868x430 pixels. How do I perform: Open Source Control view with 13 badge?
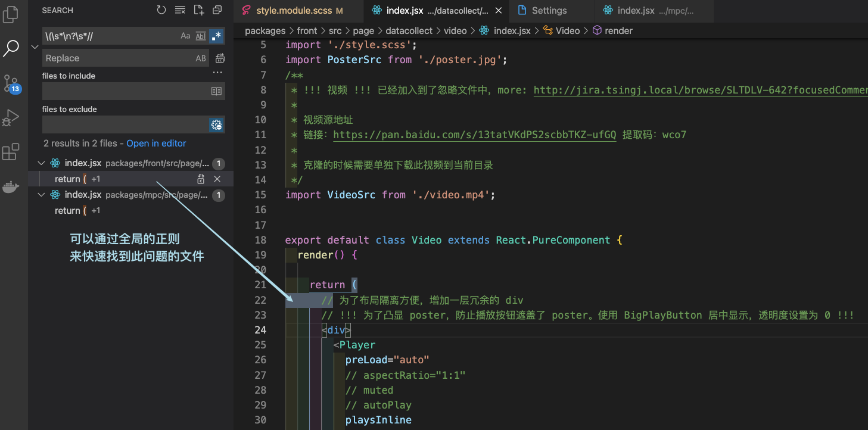point(11,83)
